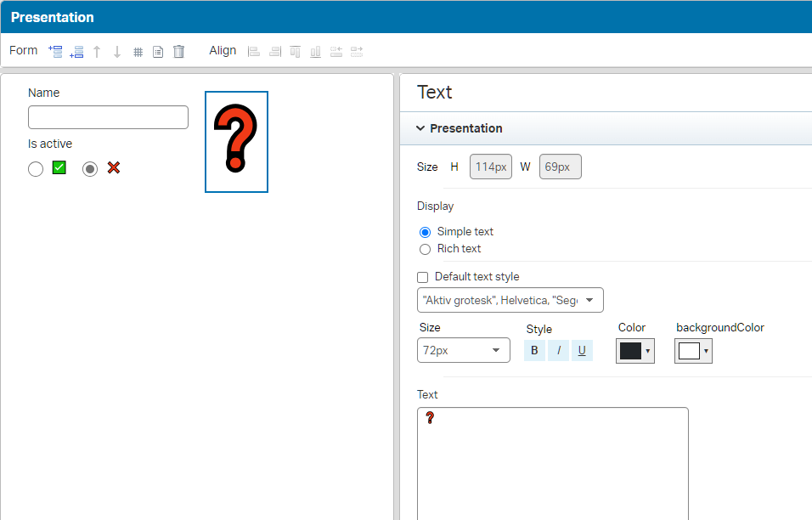Toggle the grid icon in Form toolbar

(138, 52)
